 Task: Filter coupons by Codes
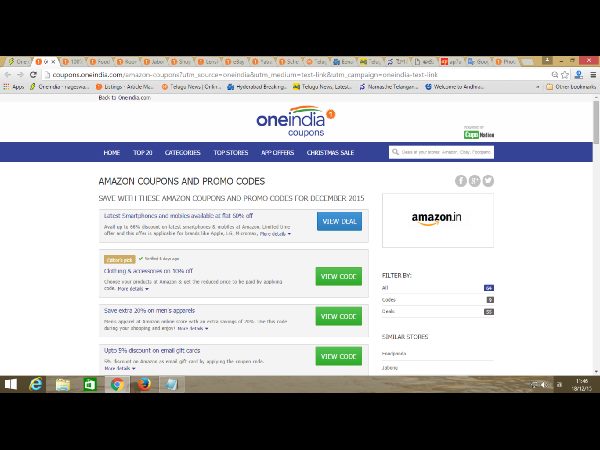click(x=389, y=299)
